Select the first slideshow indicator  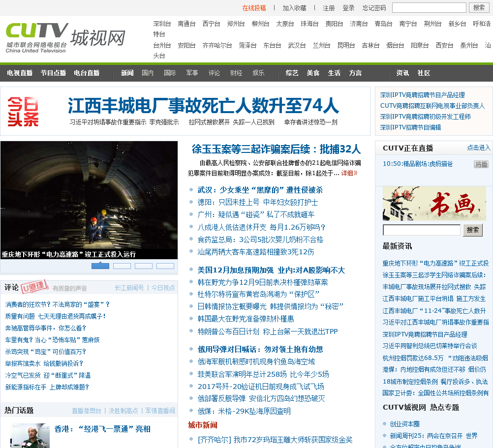tap(100, 266)
